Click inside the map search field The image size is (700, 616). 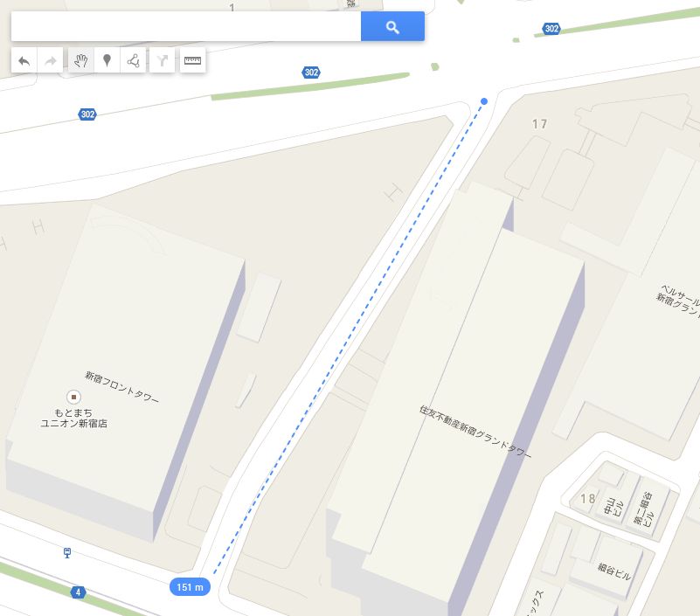point(186,27)
